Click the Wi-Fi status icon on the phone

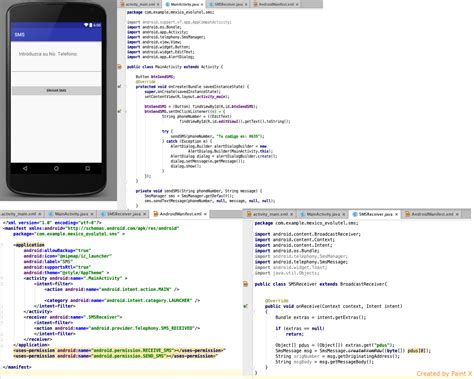[x=86, y=25]
